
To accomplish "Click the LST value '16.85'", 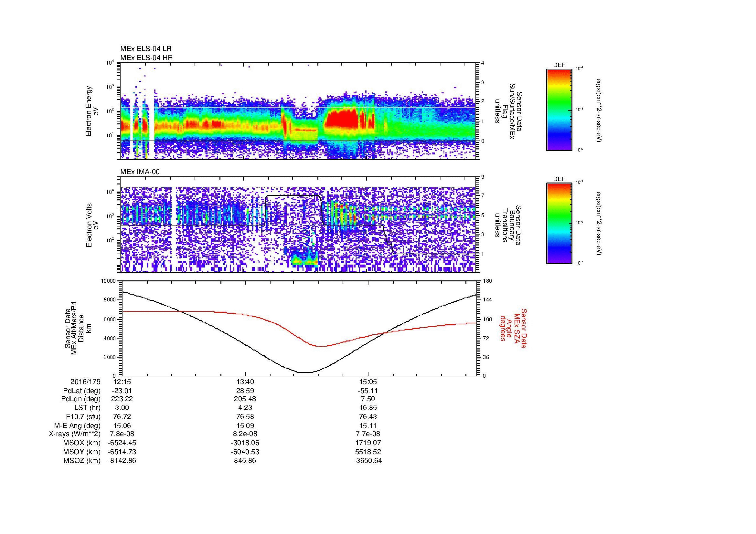I will [368, 408].
